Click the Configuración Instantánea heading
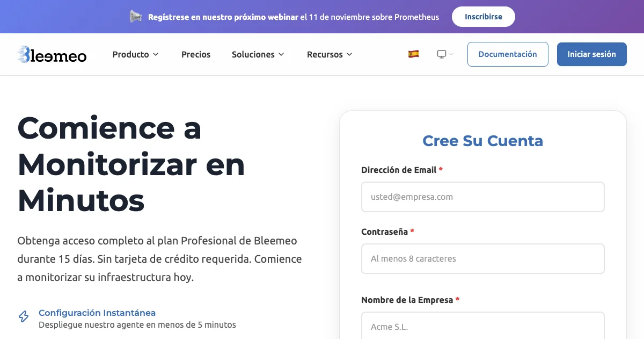Viewport: 644px width, 339px height. click(x=97, y=313)
